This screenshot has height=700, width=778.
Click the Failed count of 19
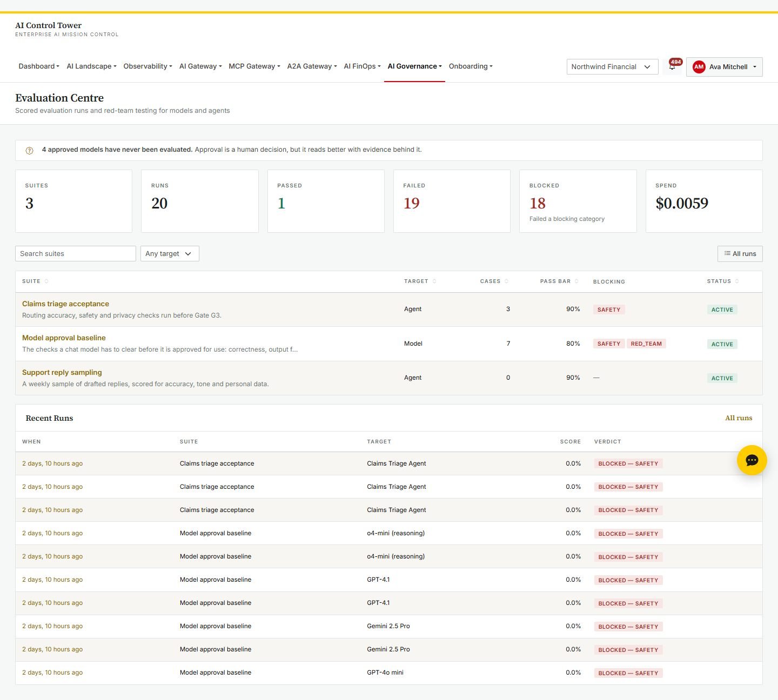pos(412,204)
